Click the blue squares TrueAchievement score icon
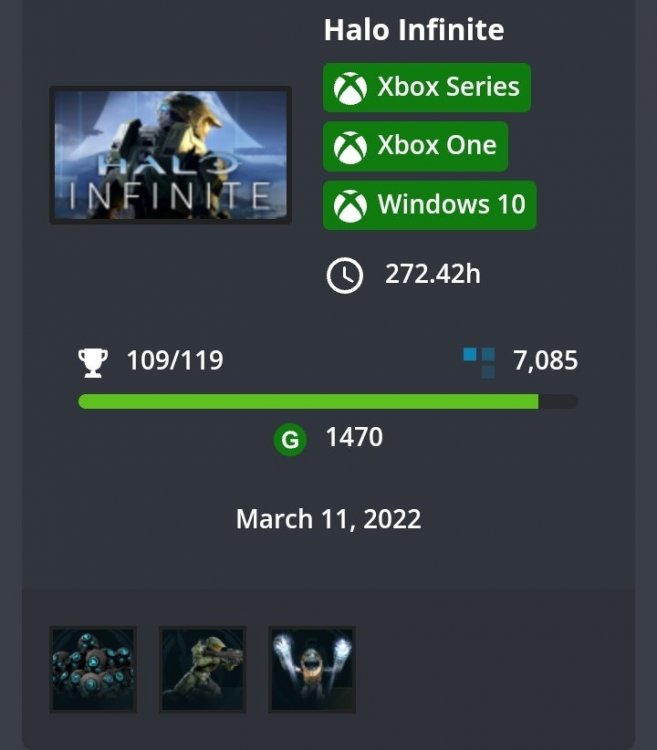 tap(479, 363)
